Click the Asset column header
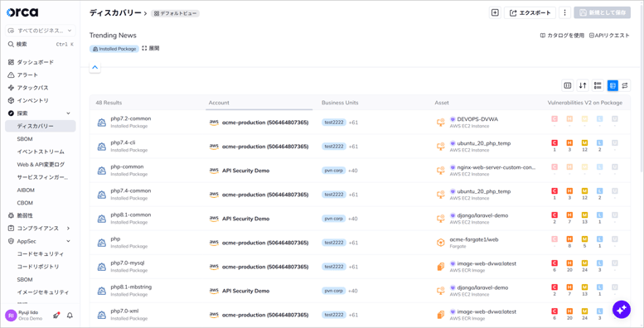The image size is (644, 328). pos(442,103)
